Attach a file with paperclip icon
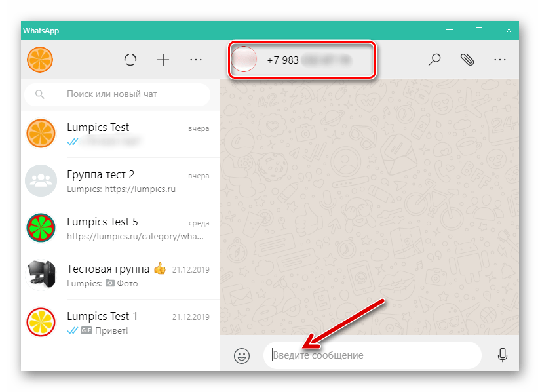540x392 pixels. point(467,60)
